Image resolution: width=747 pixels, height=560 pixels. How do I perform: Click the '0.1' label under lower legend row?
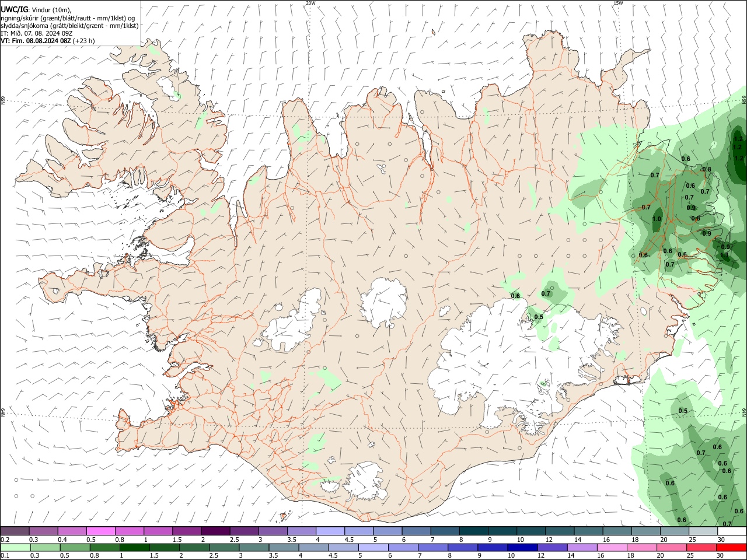point(5,556)
